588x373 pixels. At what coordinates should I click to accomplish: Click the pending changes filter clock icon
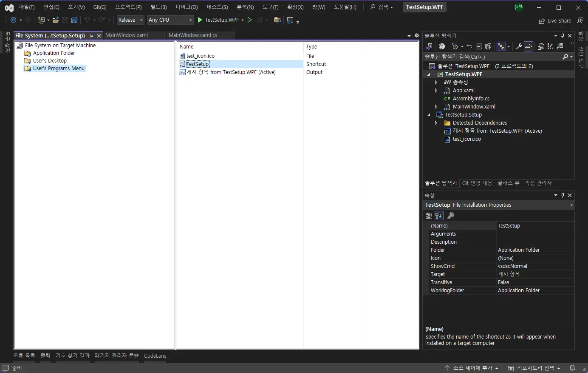click(455, 46)
